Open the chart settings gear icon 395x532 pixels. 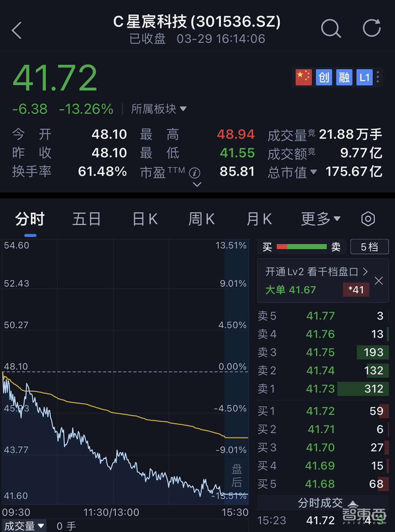coord(368,219)
